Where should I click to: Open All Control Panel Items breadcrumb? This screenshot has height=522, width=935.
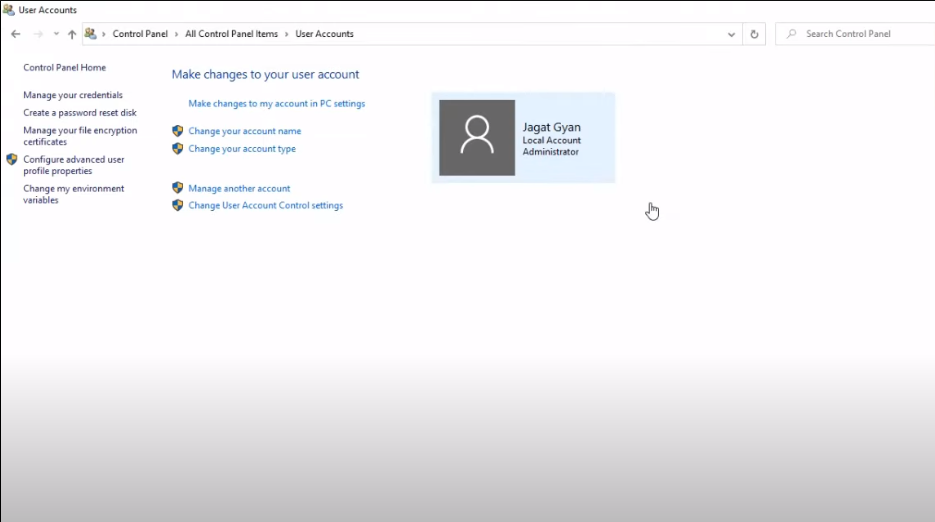point(231,34)
